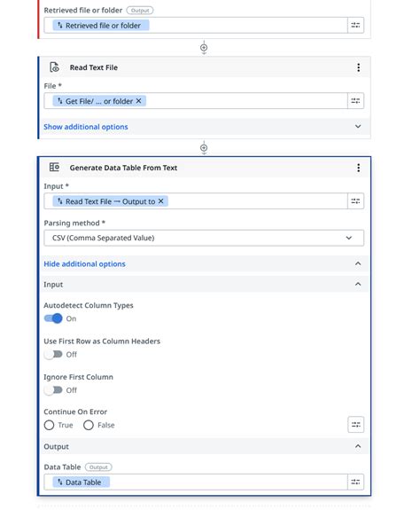Image resolution: width=420 pixels, height=510 pixels.
Task: Open the variable picker for the File field
Action: pos(355,101)
